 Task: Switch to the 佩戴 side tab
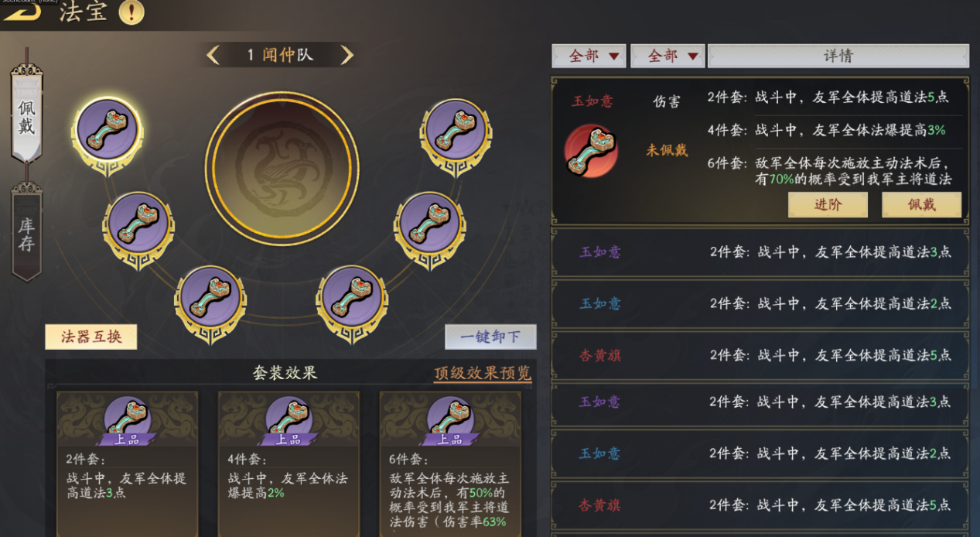pos(27,115)
